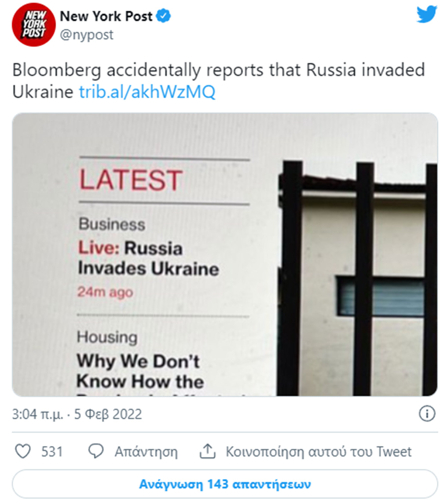
Task: Click the "Why We Don't Know" housing headline
Action: pyautogui.click(x=139, y=372)
